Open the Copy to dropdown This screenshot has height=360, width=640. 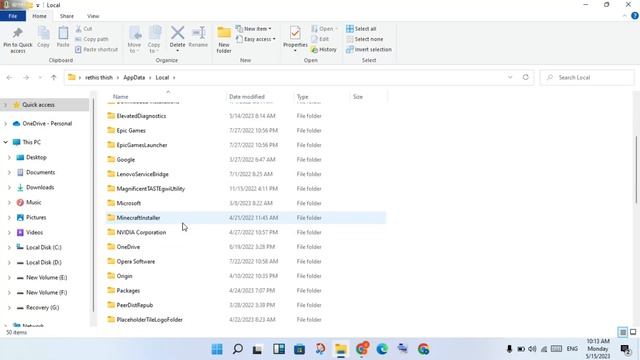tap(154, 40)
